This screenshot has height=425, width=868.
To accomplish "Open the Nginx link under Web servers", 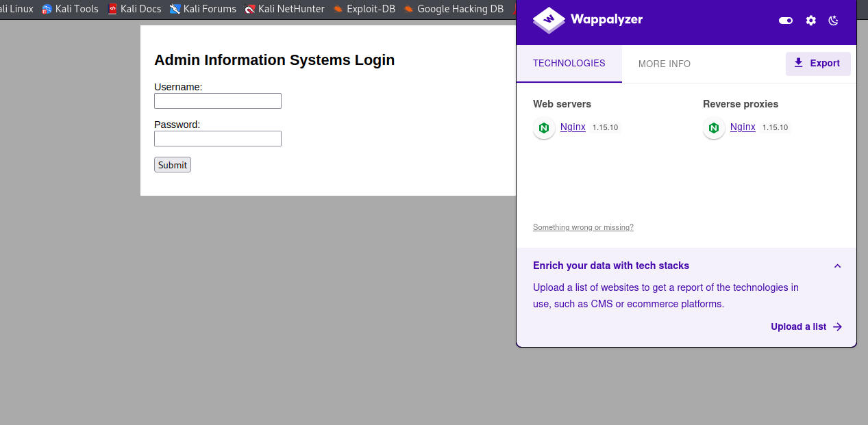I will tap(573, 127).
